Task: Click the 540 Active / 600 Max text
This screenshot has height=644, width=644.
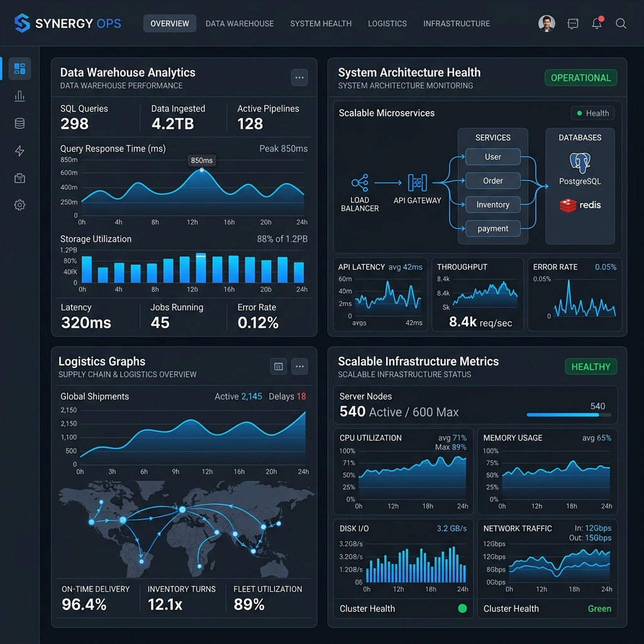Action: (399, 411)
